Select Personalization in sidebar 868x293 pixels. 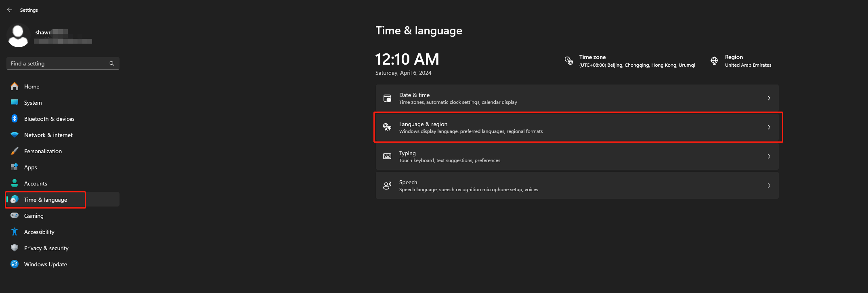point(63,151)
